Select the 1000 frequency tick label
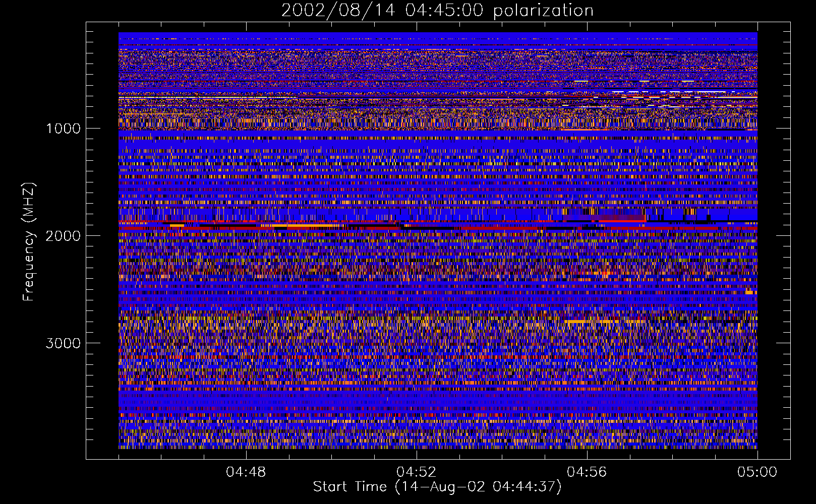Screen dimensions: 816x504 63,129
